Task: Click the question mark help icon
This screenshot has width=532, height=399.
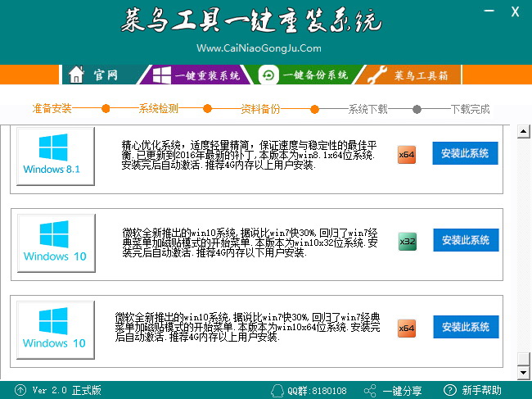Action: tap(450, 390)
